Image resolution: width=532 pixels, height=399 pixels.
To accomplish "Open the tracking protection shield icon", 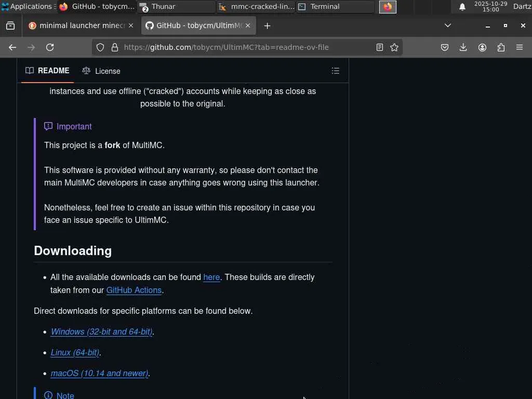I will tap(100, 47).
